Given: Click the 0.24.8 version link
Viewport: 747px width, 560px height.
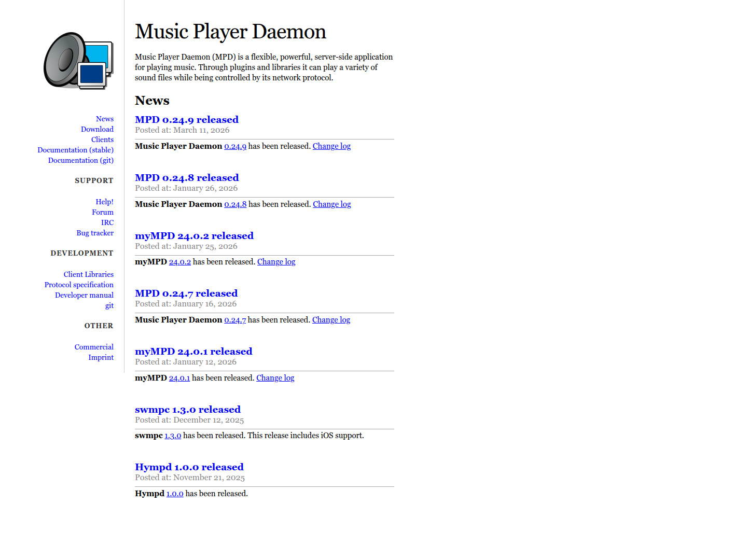Looking at the screenshot, I should point(236,204).
